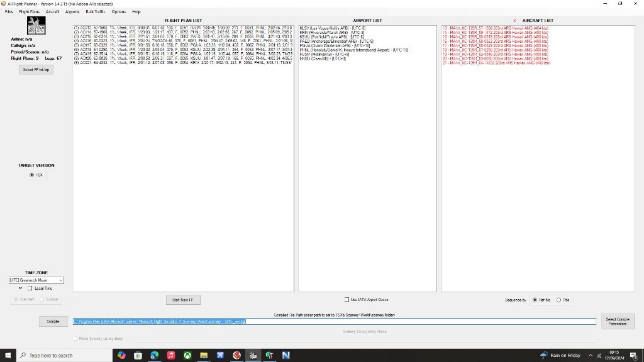Select flight plan (7) AC#19 row
The width and height of the screenshot is (644, 362).
coord(183,54)
